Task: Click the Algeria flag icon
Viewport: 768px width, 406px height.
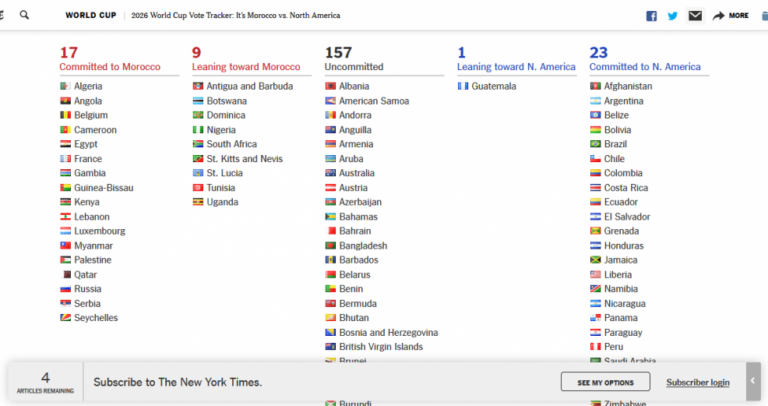Action: tap(65, 86)
